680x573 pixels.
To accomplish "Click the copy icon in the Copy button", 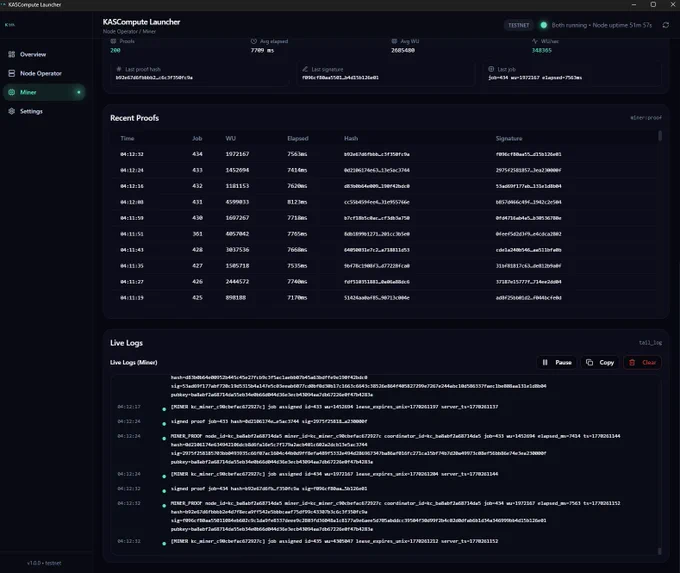I will pos(589,362).
